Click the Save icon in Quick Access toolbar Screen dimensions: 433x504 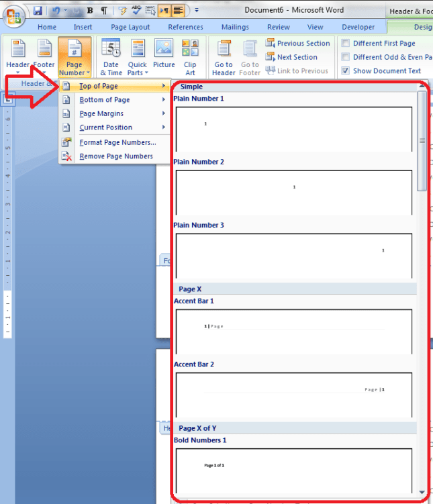(38, 11)
